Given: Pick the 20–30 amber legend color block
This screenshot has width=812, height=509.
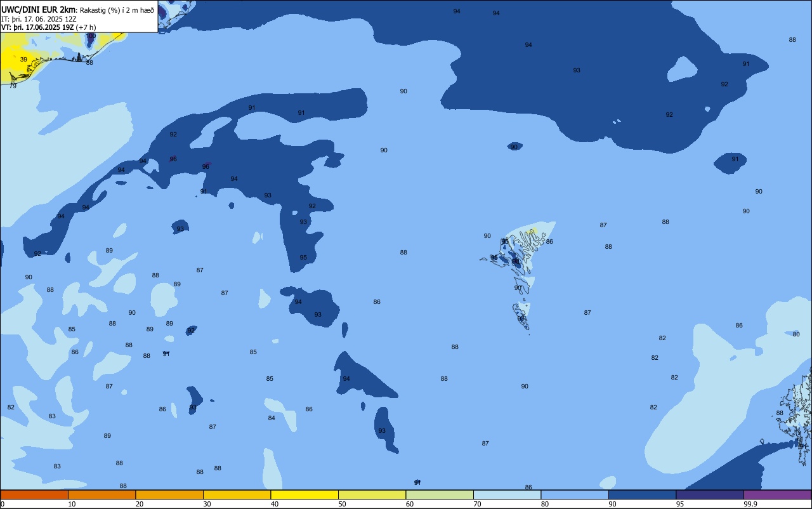Looking at the screenshot, I should (169, 494).
